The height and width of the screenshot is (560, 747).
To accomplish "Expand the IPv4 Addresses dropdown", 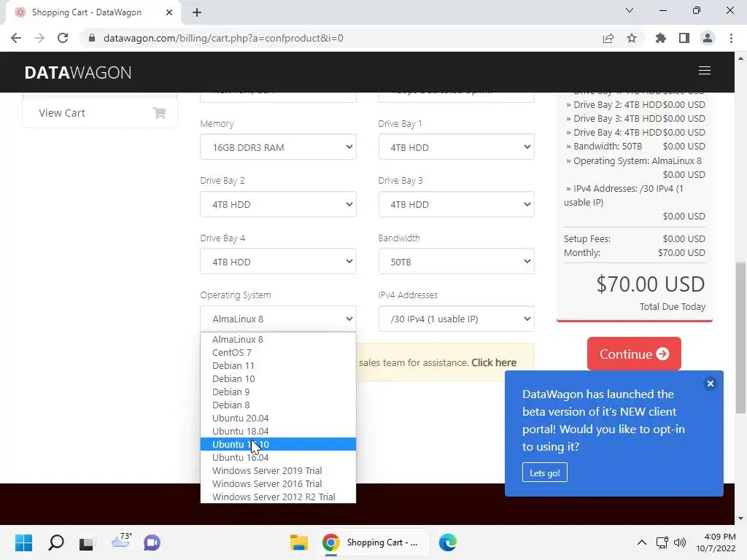I will click(x=456, y=319).
